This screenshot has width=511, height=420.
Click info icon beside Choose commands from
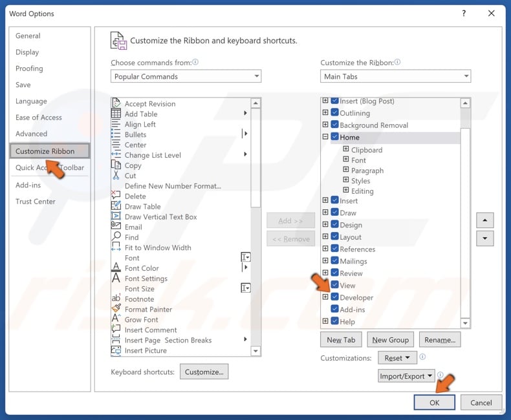(195, 62)
